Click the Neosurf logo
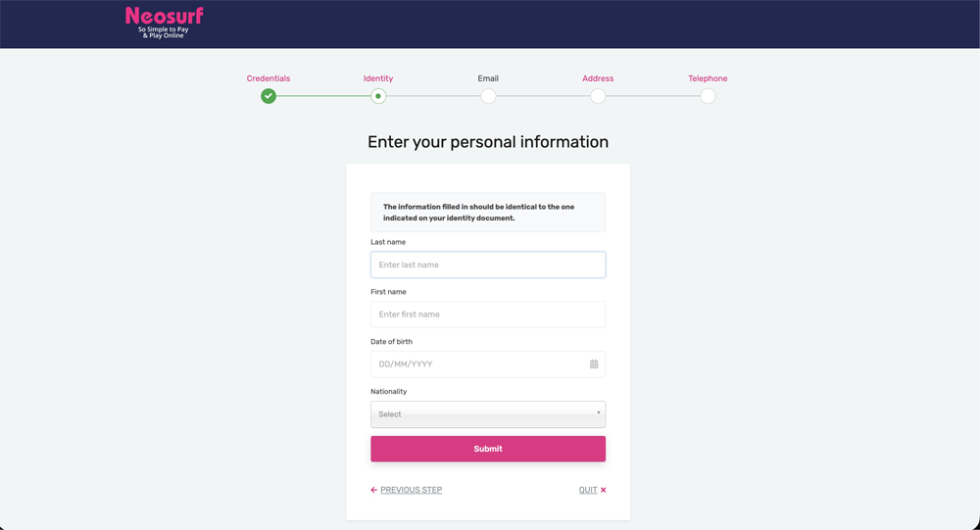 point(164,23)
